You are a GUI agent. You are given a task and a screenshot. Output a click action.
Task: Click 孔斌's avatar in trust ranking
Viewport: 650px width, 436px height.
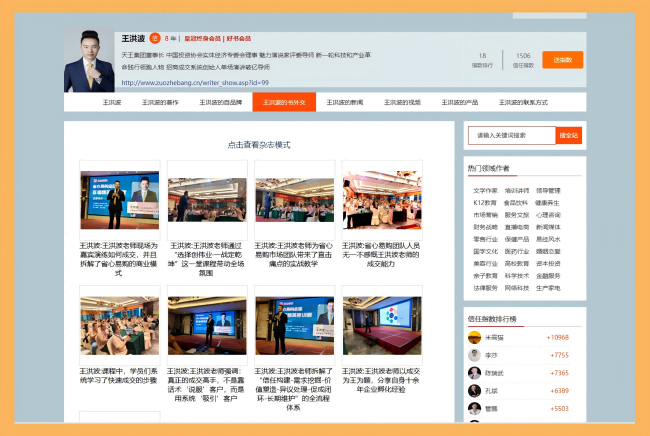point(474,391)
